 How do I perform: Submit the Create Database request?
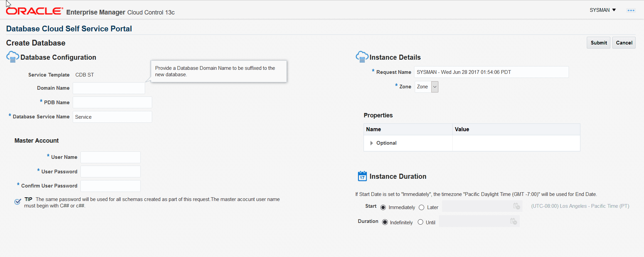coord(599,43)
